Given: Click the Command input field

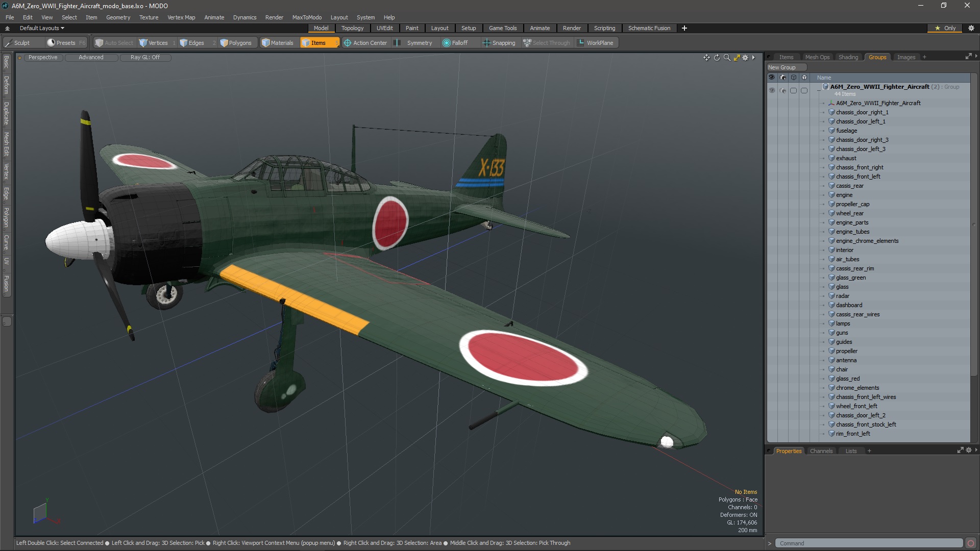Looking at the screenshot, I should [868, 543].
